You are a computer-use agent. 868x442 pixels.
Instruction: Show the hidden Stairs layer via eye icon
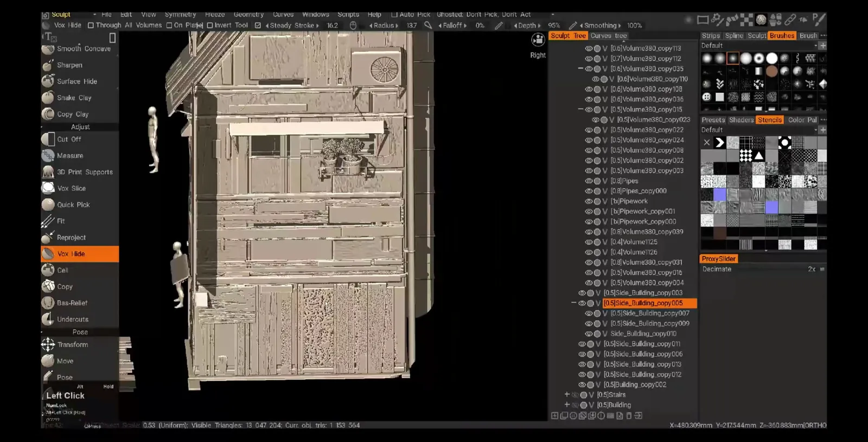click(575, 395)
